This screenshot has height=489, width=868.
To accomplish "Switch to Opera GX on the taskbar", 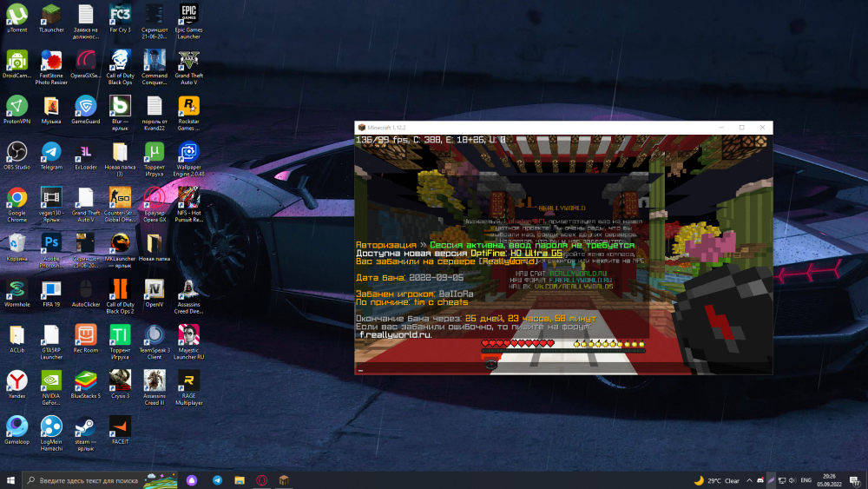I will (262, 480).
